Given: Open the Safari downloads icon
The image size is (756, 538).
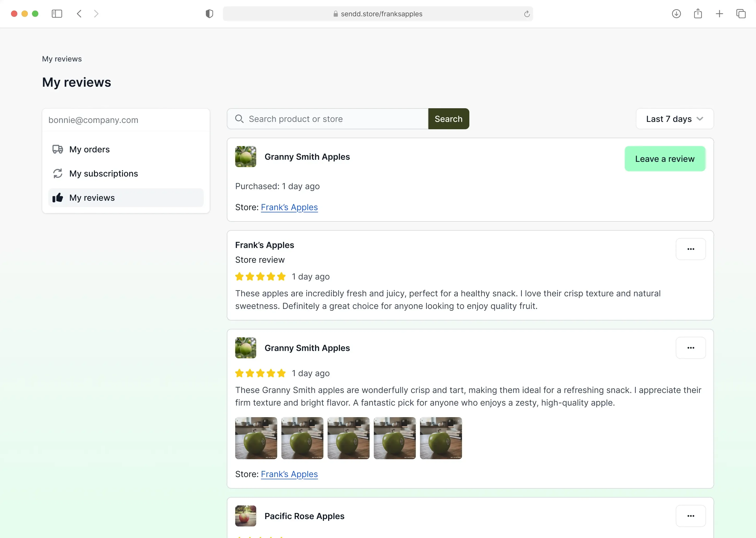Looking at the screenshot, I should [676, 14].
